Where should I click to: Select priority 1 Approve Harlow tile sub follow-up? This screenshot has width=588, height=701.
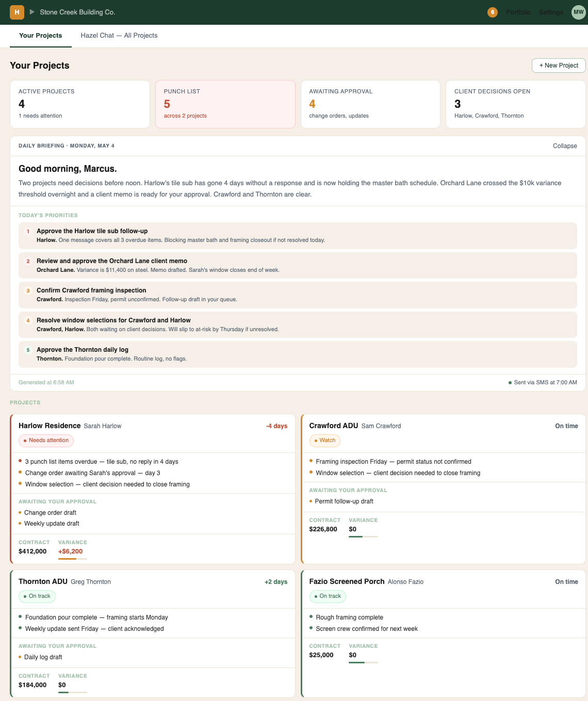tap(298, 236)
